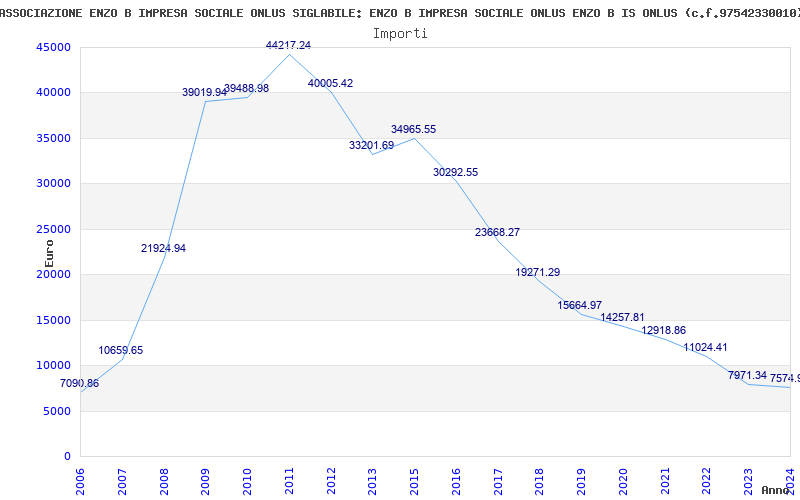Select the 0 y-axis tick label
This screenshot has width=800, height=500.
[68, 457]
